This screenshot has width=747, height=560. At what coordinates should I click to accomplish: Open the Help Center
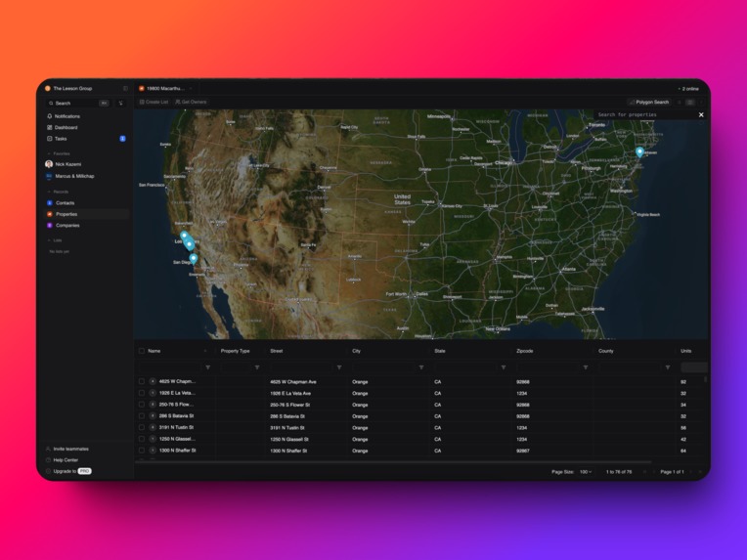[62, 460]
